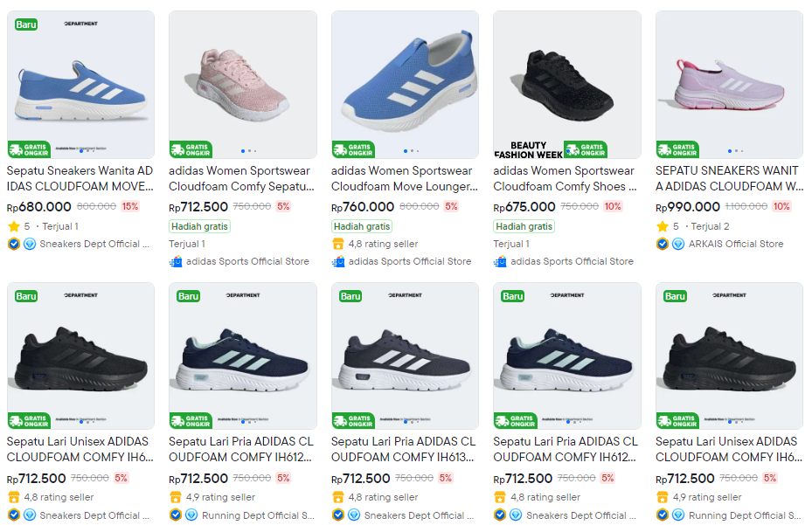The image size is (812, 525).
Task: Visit Sneakers Dept Official store under the Rp680.000 item
Action: 90,244
